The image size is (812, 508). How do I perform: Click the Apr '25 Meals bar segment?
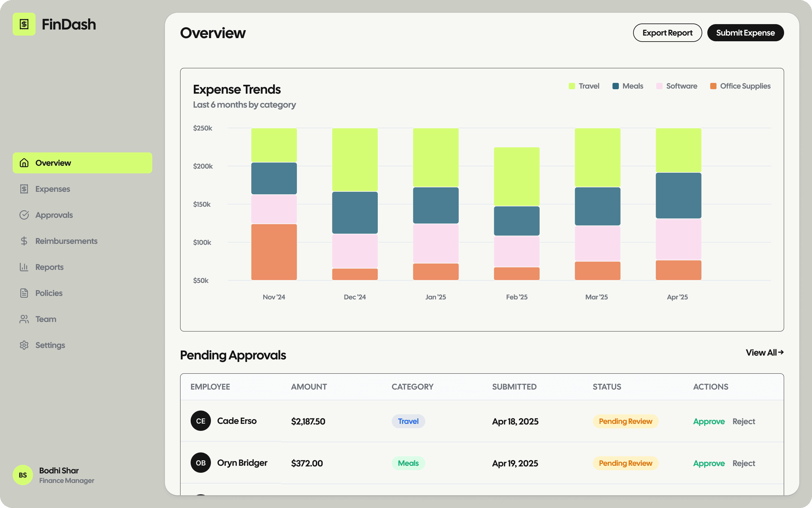pos(678,196)
